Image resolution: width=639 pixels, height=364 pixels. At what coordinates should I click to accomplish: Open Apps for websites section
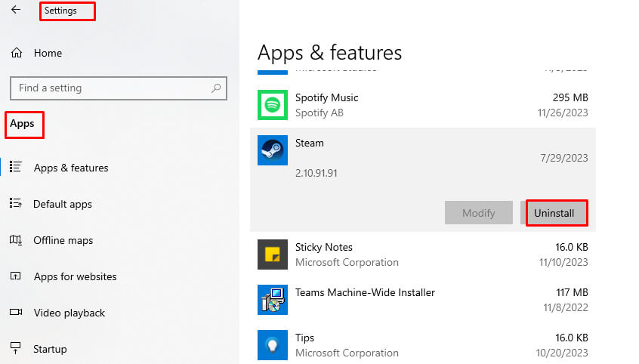(x=75, y=276)
